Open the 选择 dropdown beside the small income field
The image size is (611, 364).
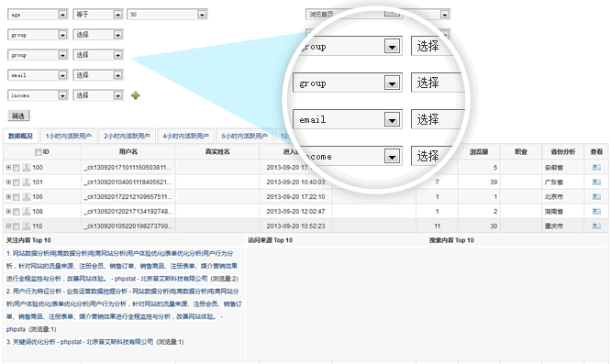tap(98, 95)
